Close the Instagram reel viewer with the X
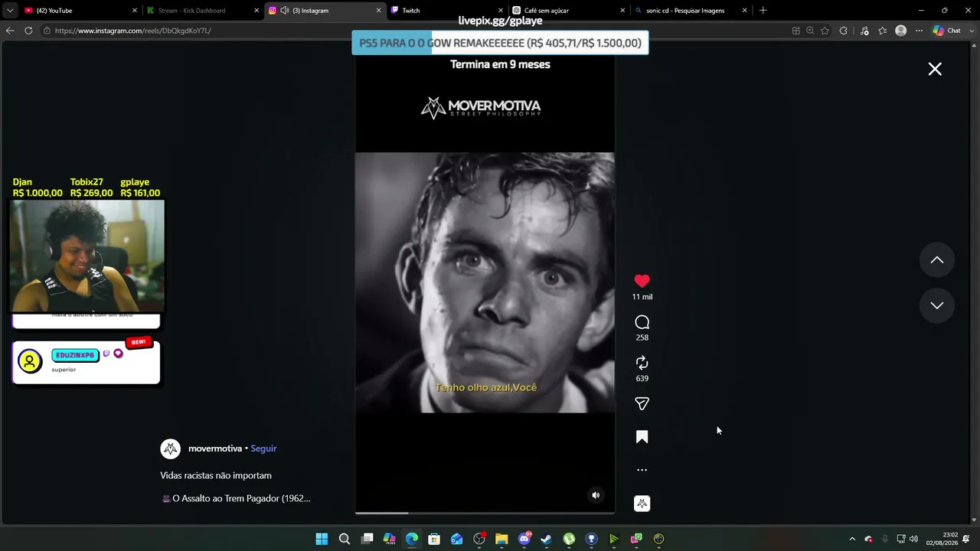Viewport: 980px width, 551px height. [x=935, y=69]
